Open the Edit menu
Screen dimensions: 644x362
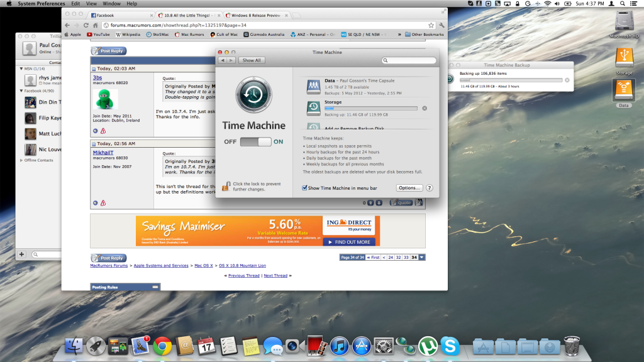click(x=75, y=3)
